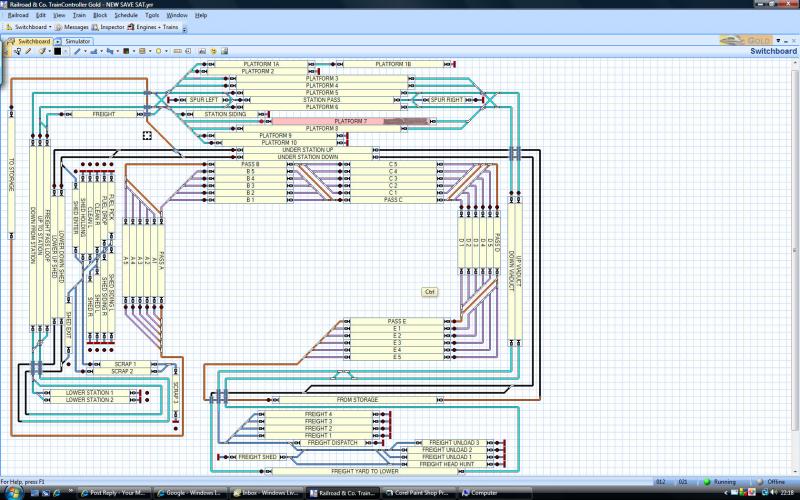Open the Inspector panel
Viewport: 800px width, 500px height.
click(112, 27)
